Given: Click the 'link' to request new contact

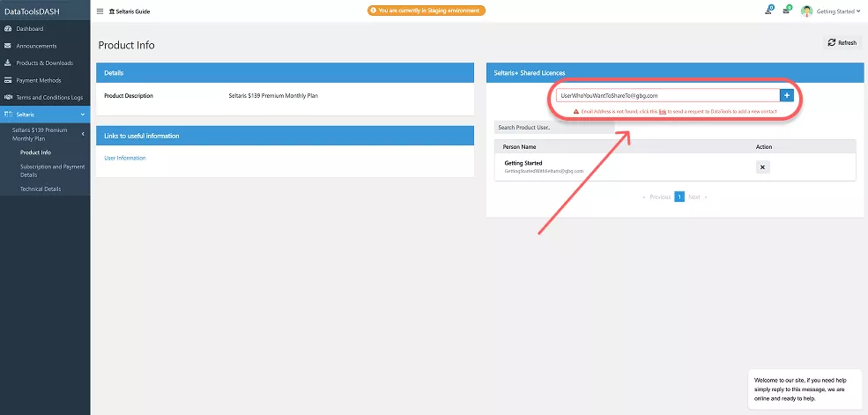Looking at the screenshot, I should click(x=662, y=111).
